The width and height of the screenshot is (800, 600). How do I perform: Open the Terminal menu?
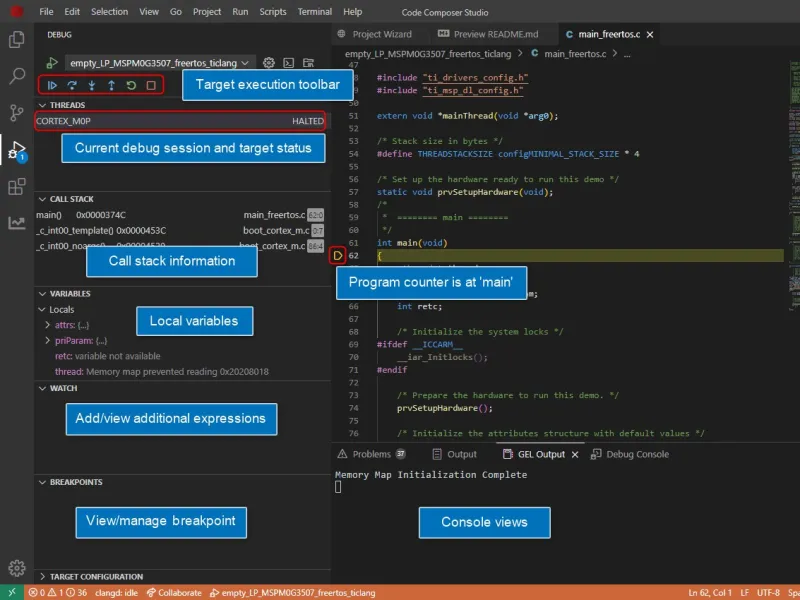(x=314, y=12)
